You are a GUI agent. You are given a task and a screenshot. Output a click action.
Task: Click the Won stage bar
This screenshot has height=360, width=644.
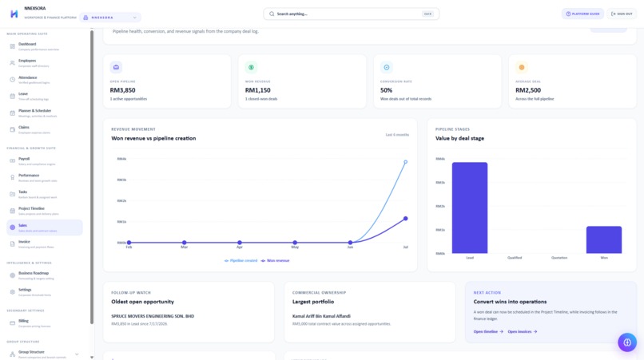click(604, 239)
